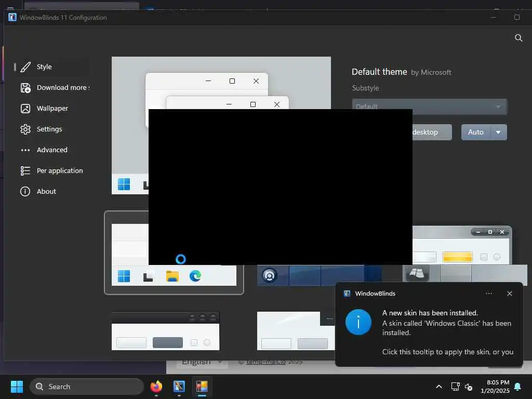Viewport: 532px width, 399px height.
Task: Click the Style paintbrush icon
Action: tap(25, 67)
